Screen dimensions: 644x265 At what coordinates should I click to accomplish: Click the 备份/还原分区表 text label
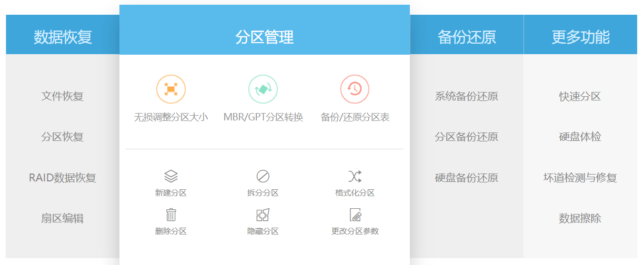tap(355, 117)
